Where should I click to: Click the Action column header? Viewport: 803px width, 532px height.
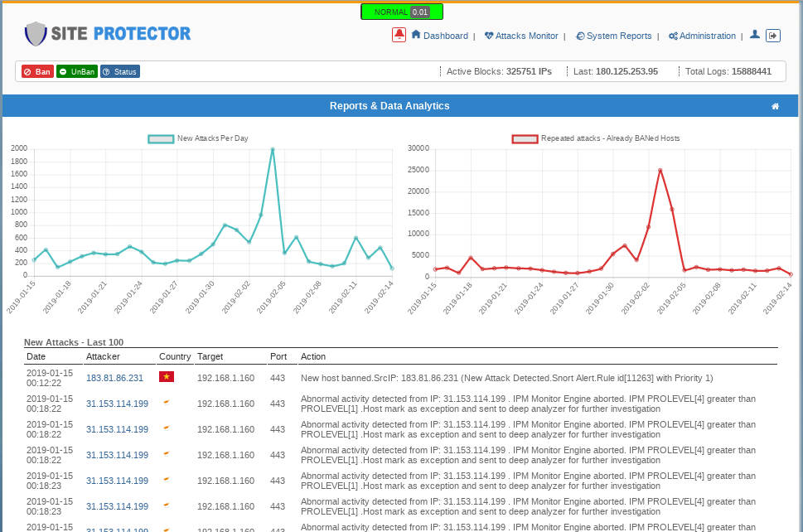coord(313,356)
